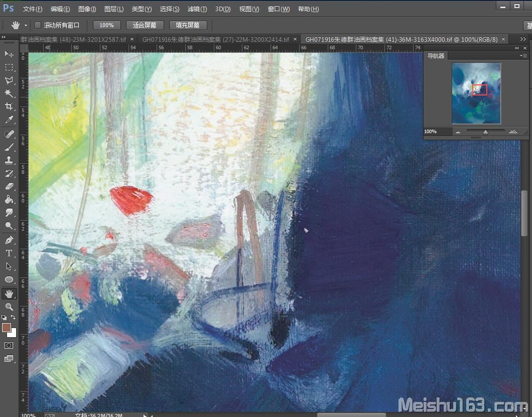
Task: Collapse the Navigator panel to icons
Action: (517, 48)
